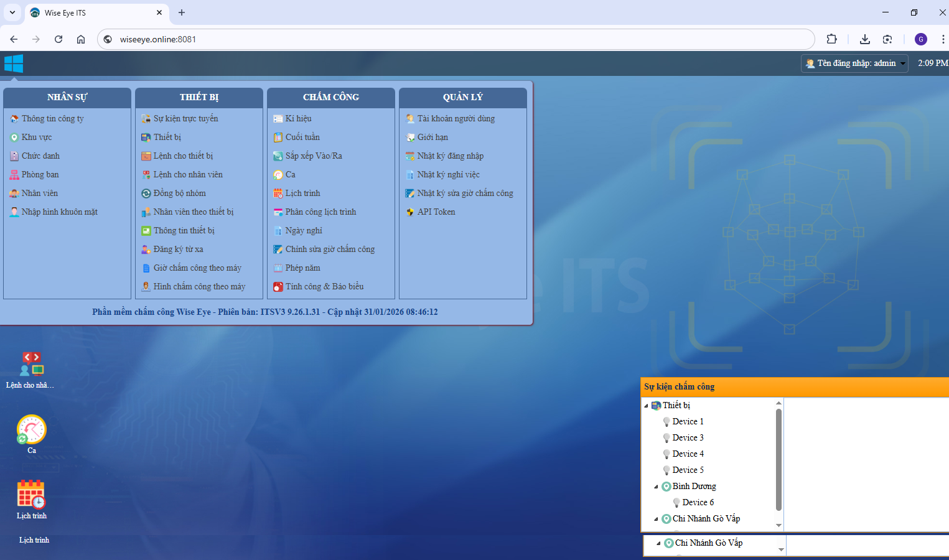Click Chi Nhánh Gò Vấp tree node
Image resolution: width=949 pixels, height=560 pixels.
(x=706, y=519)
